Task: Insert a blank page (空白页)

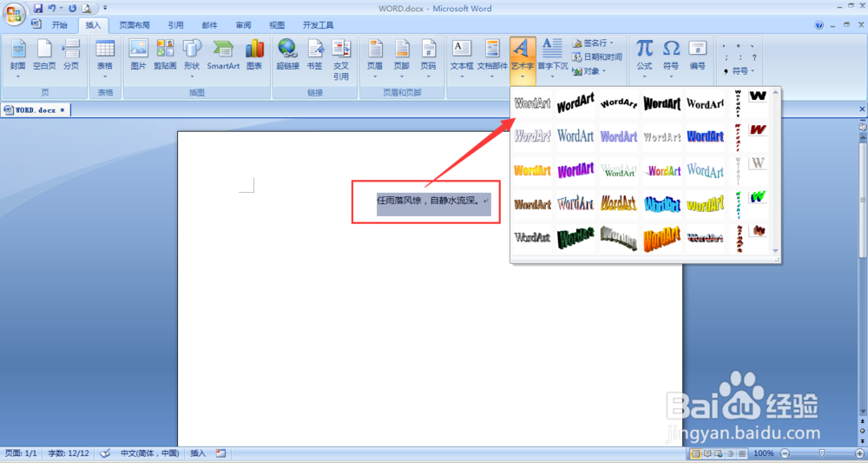Action: point(44,56)
